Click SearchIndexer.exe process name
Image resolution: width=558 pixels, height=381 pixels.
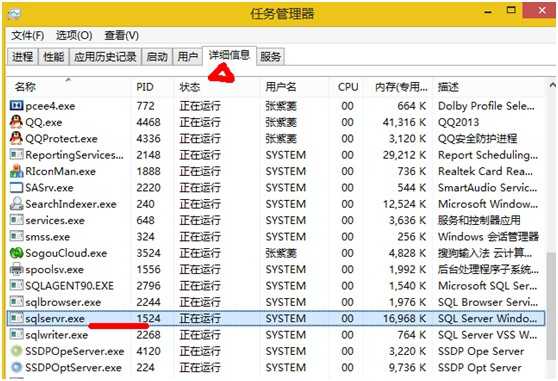tap(71, 204)
